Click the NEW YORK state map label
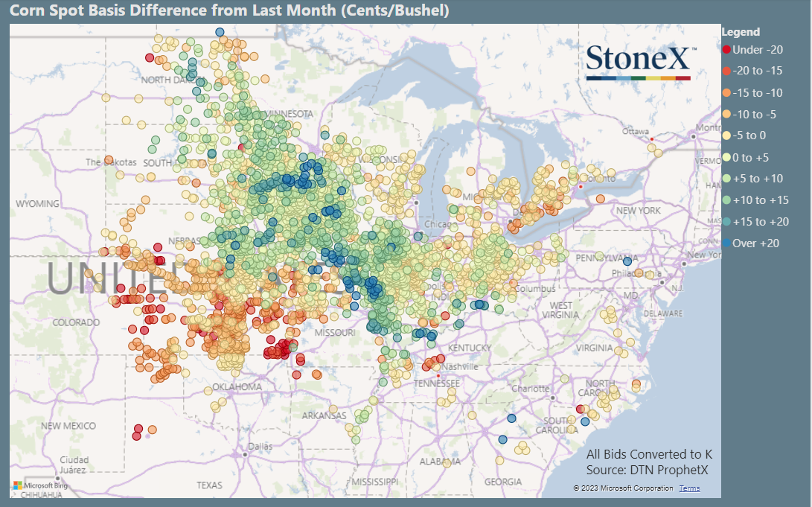 pyautogui.click(x=638, y=211)
